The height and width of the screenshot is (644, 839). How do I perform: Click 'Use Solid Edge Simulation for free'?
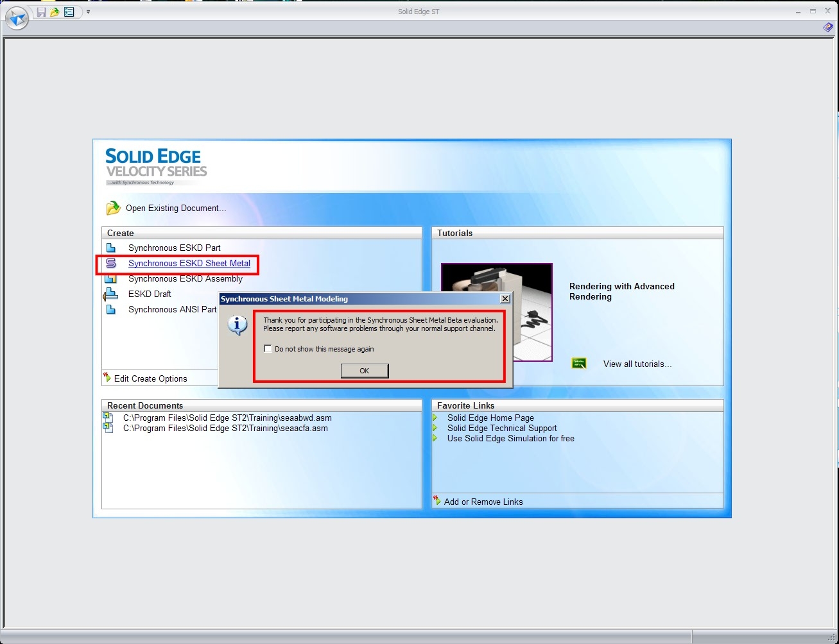click(x=511, y=438)
